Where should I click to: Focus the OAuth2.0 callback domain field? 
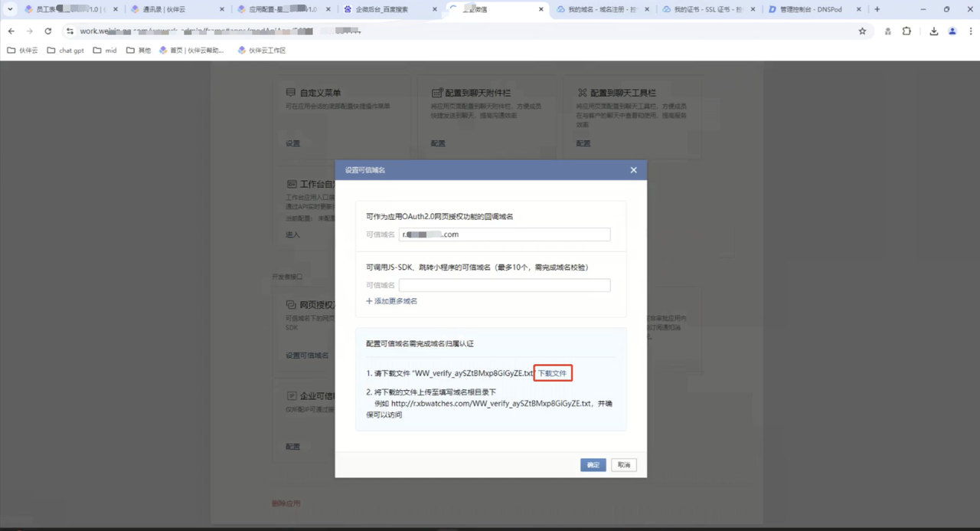click(x=504, y=234)
